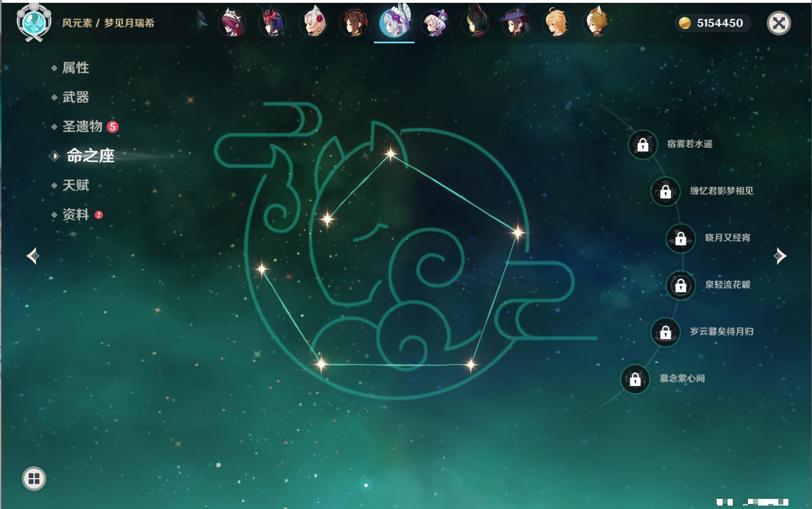
Task: Click the Mora balance 5154450
Action: (x=720, y=23)
